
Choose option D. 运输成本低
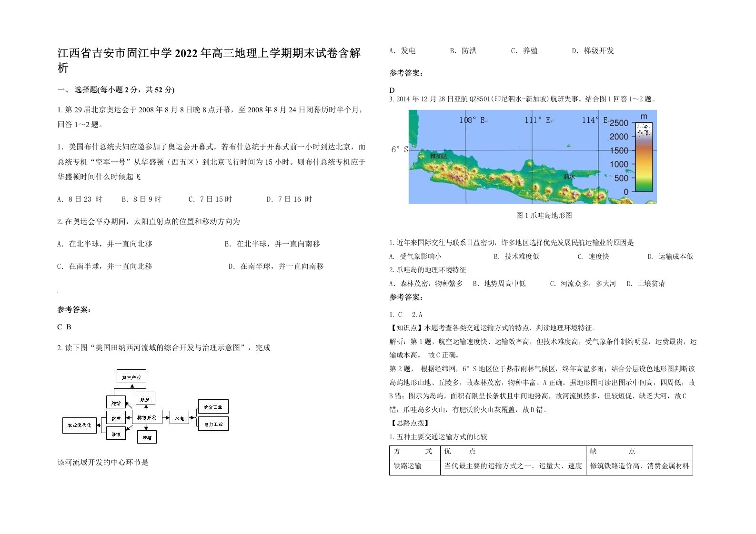670,257
